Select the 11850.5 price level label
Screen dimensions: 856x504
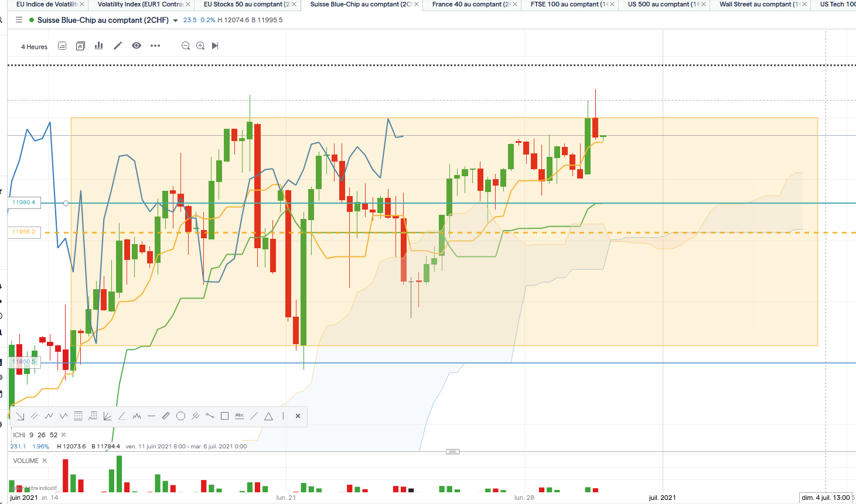click(x=24, y=362)
